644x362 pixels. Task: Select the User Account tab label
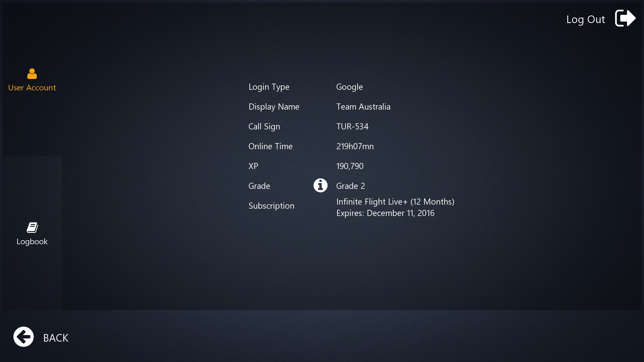pyautogui.click(x=32, y=88)
